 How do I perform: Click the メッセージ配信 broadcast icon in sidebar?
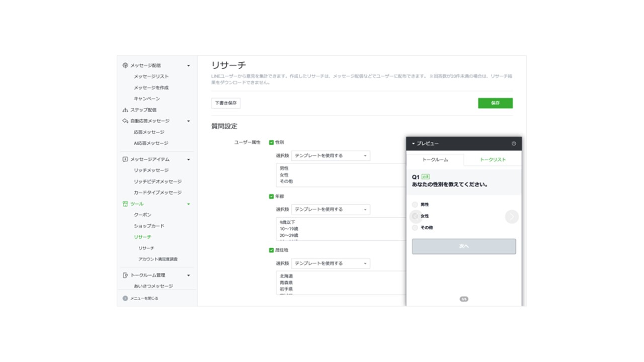(125, 65)
